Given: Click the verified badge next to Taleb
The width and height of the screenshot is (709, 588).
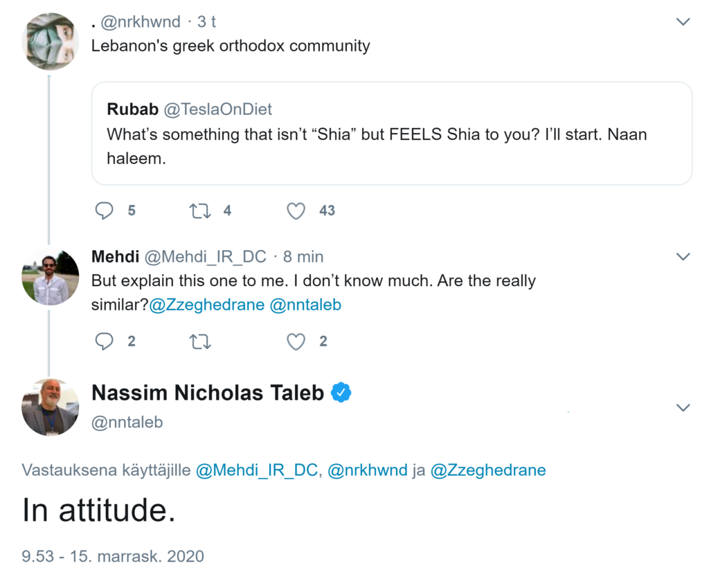Looking at the screenshot, I should (341, 393).
